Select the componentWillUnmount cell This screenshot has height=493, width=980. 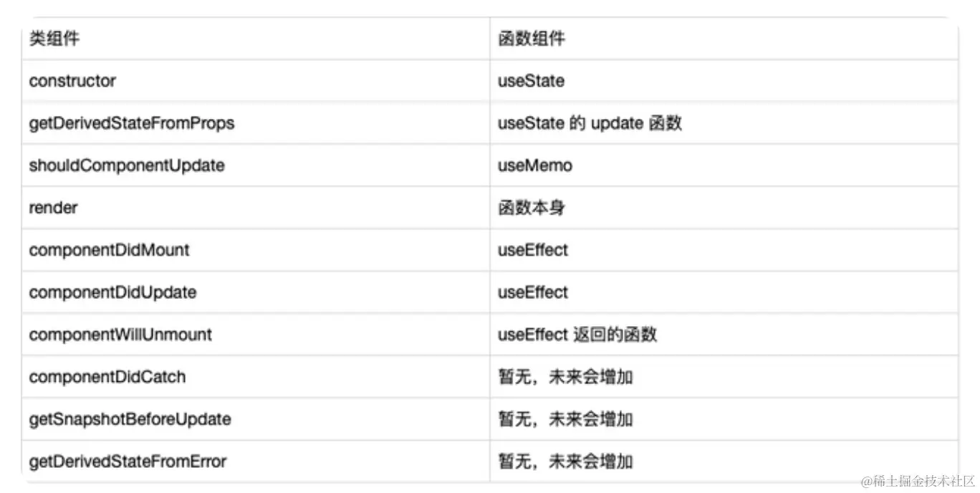120,335
